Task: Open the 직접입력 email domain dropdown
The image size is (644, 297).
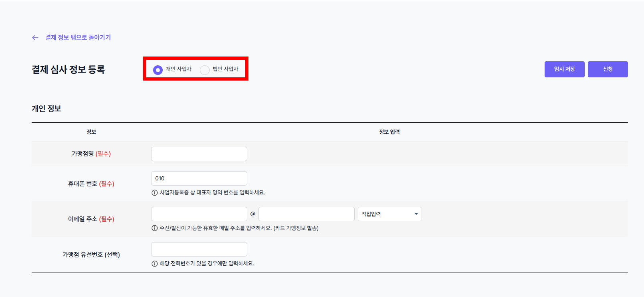Action: (x=390, y=214)
